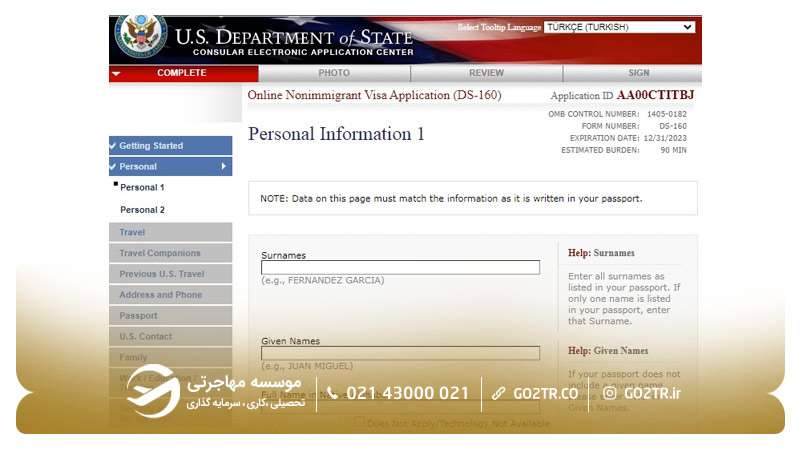Click the Online Nonimmigrant Visa Application (DS-160) heading

pyautogui.click(x=374, y=95)
